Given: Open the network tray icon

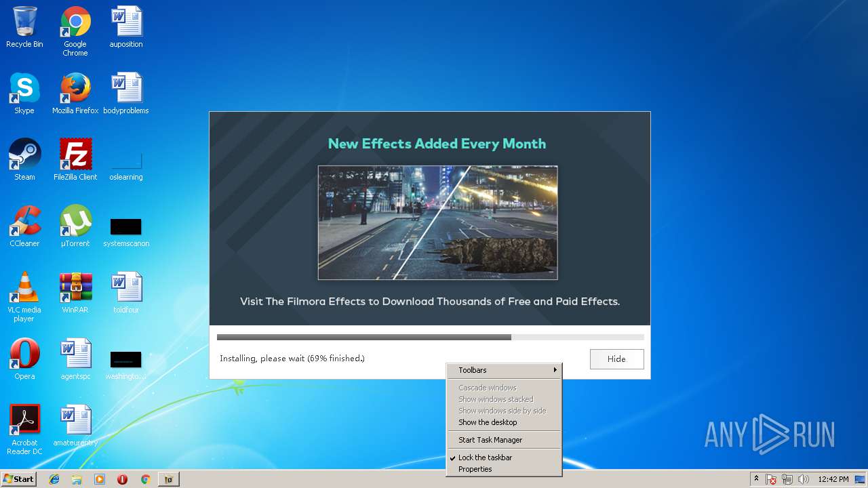Looking at the screenshot, I should (787, 479).
